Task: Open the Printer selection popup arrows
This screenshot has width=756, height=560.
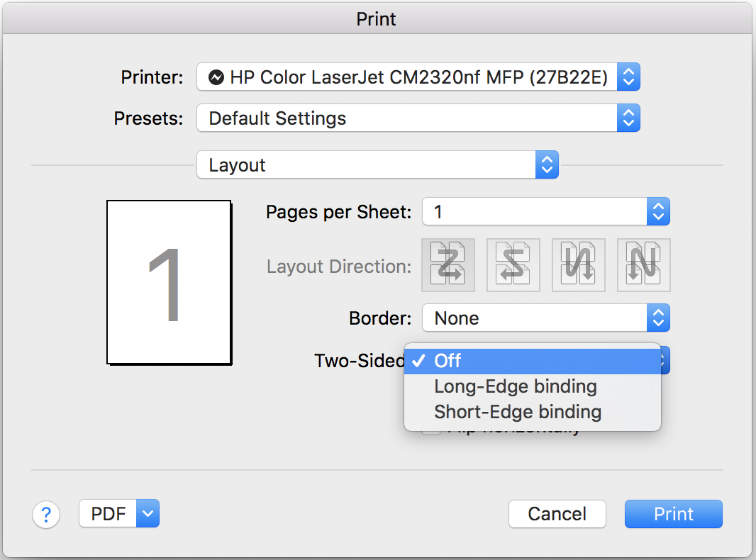Action: click(628, 77)
